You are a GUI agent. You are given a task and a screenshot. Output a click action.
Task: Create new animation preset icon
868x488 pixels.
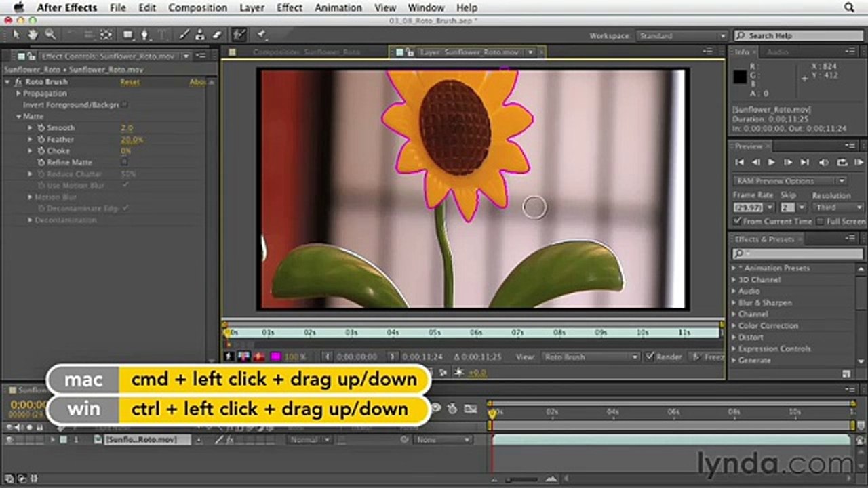tap(846, 373)
